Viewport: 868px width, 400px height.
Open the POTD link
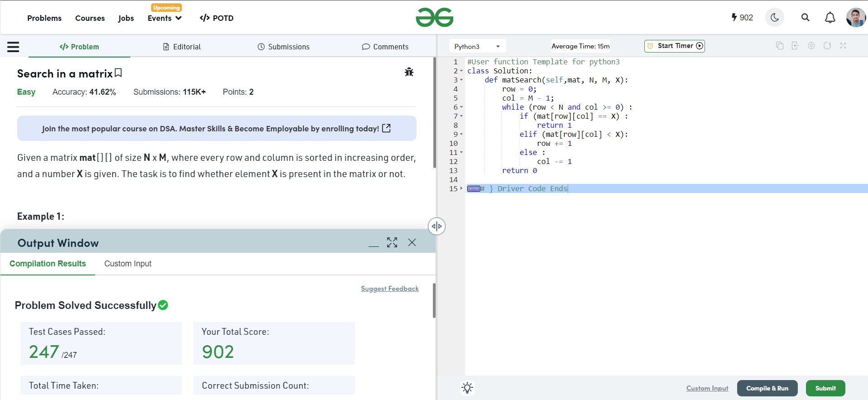(x=216, y=18)
